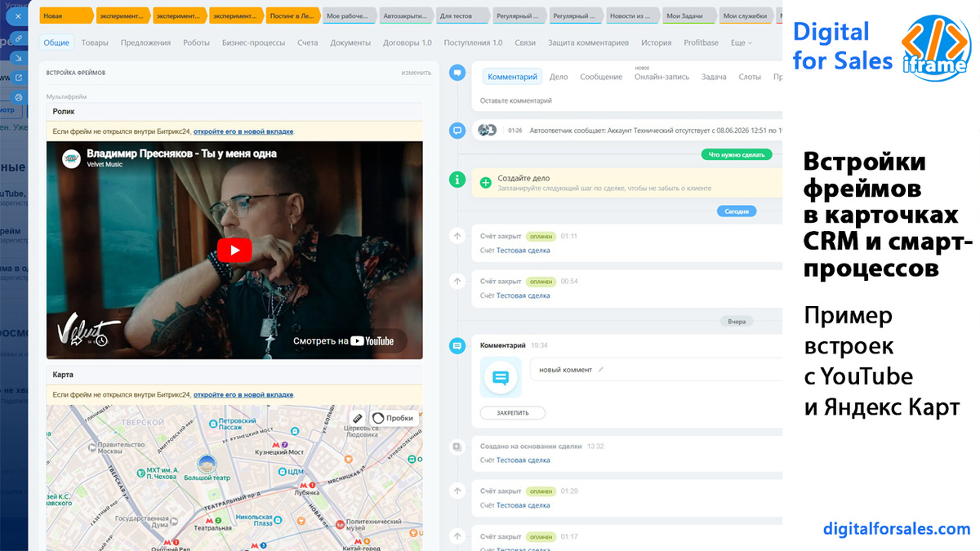Image resolution: width=980 pixels, height=551 pixels.
Task: Click the arrow icon beside the 01:17 closed invoice
Action: [458, 537]
